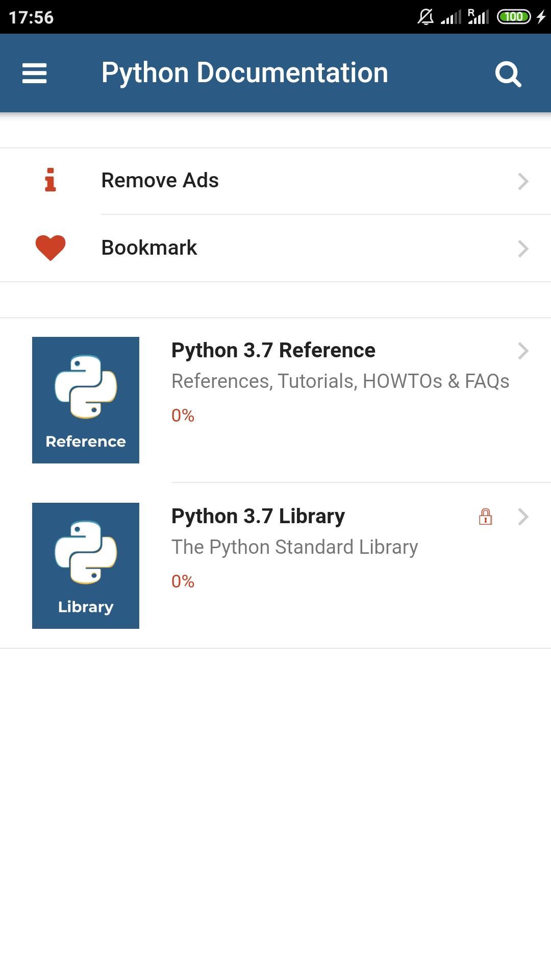This screenshot has width=551, height=980.
Task: Tap the battery indicator in status bar
Action: (x=514, y=17)
